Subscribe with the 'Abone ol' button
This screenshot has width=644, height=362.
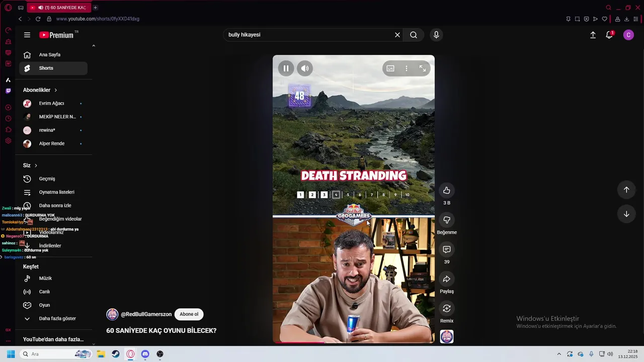tap(189, 314)
